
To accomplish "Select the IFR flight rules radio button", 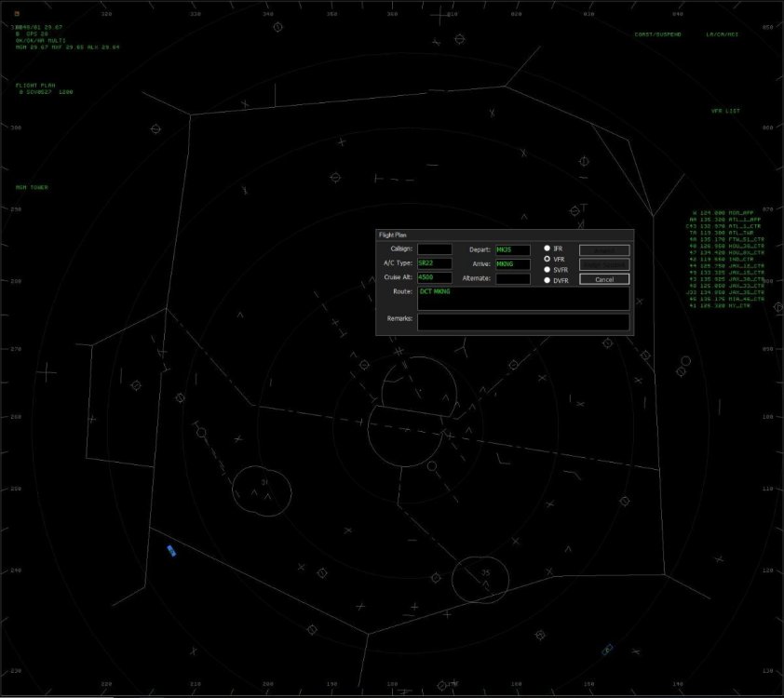I will 547,248.
